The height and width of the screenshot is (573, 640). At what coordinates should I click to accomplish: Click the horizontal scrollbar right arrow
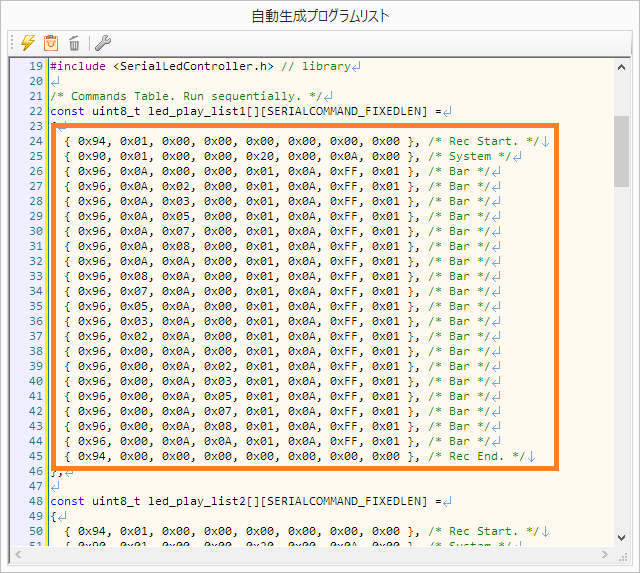point(605,555)
